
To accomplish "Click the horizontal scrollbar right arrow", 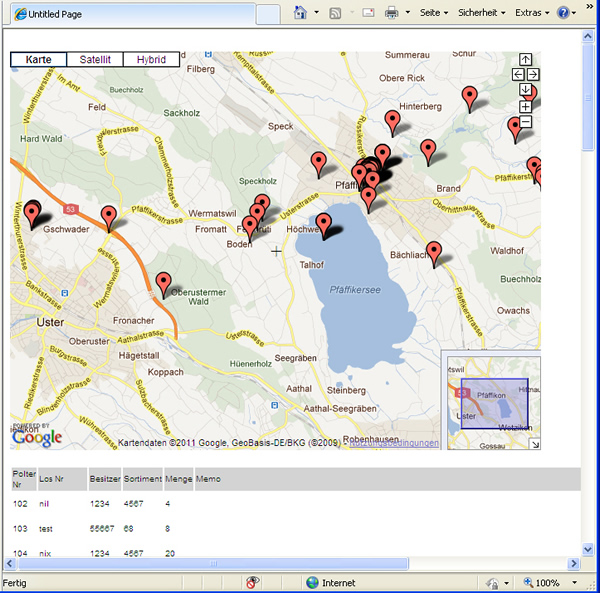I will (574, 563).
